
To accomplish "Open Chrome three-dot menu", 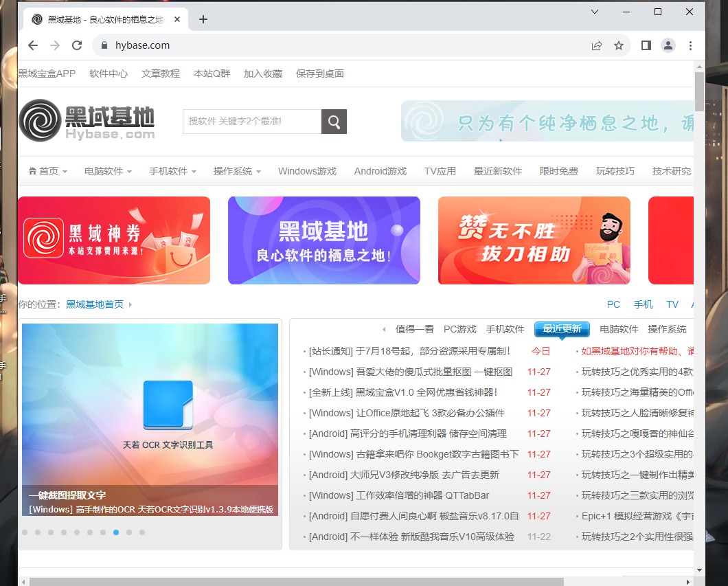I will (690, 45).
